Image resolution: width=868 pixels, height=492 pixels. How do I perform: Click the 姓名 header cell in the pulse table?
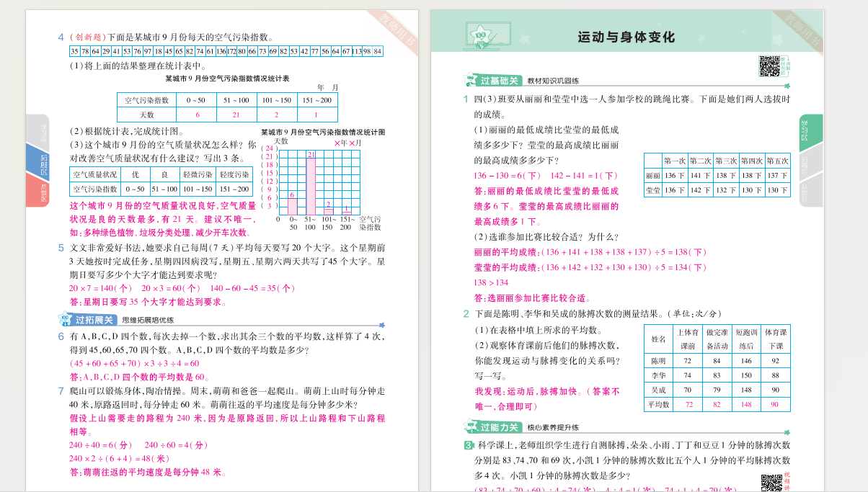[x=658, y=339]
